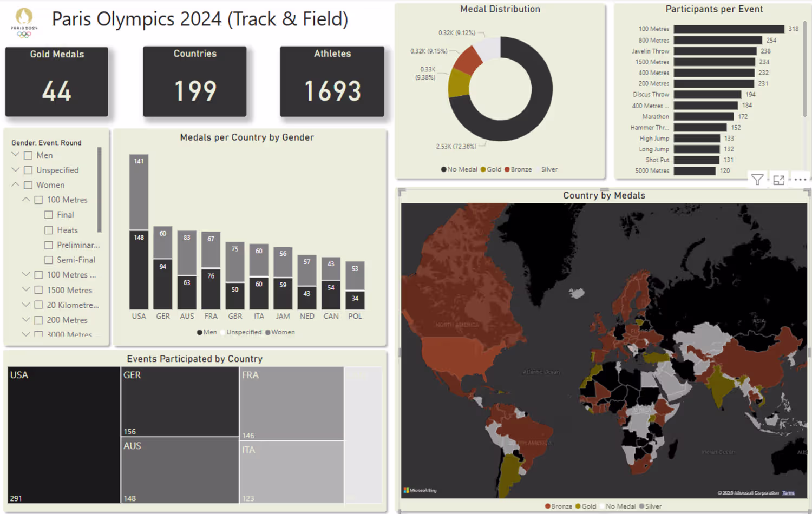The height and width of the screenshot is (514, 812).
Task: Click the slicer's vertical scrollbar
Action: 99,189
